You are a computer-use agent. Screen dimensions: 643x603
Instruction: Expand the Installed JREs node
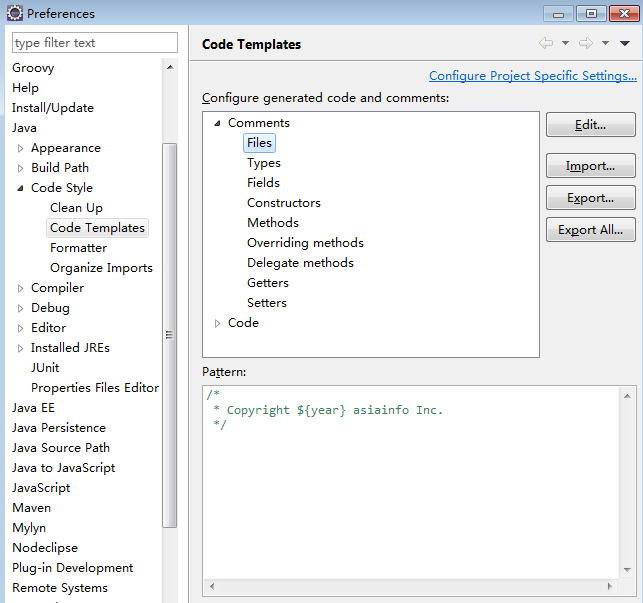tap(21, 348)
